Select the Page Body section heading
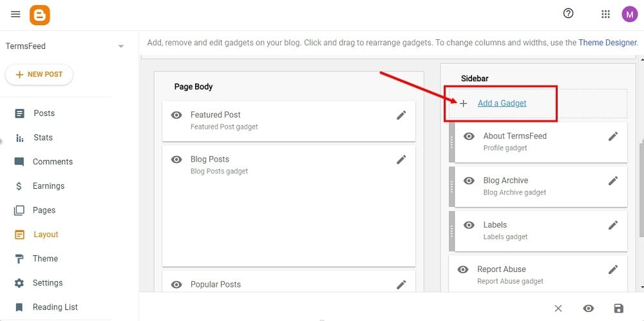The height and width of the screenshot is (321, 644). (193, 87)
